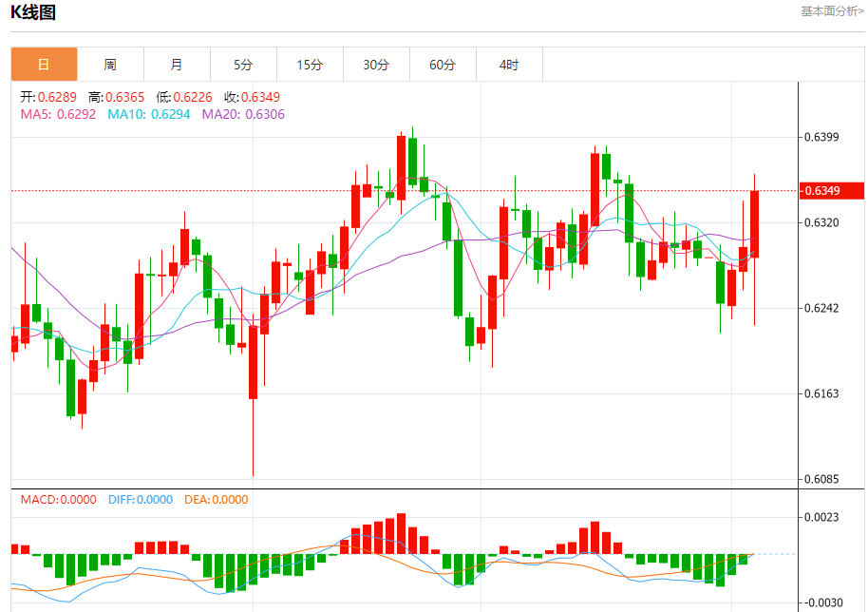
Task: Click the MA5: 0.6292 indicator value
Action: pyautogui.click(x=58, y=114)
